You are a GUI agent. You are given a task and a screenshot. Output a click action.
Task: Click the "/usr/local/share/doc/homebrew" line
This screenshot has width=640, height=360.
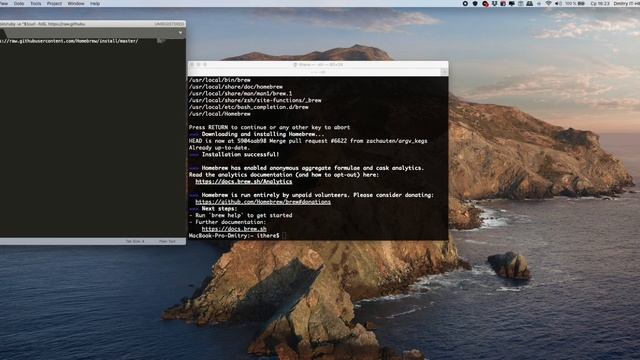pos(236,87)
